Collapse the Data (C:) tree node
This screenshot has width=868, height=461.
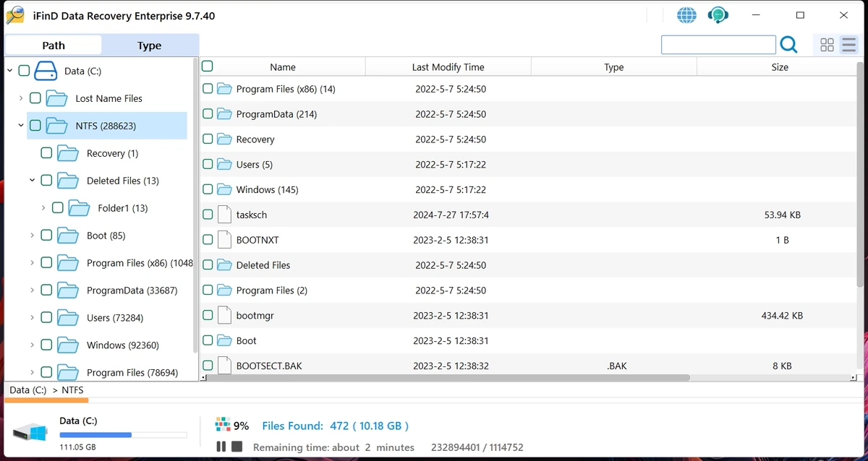point(9,71)
